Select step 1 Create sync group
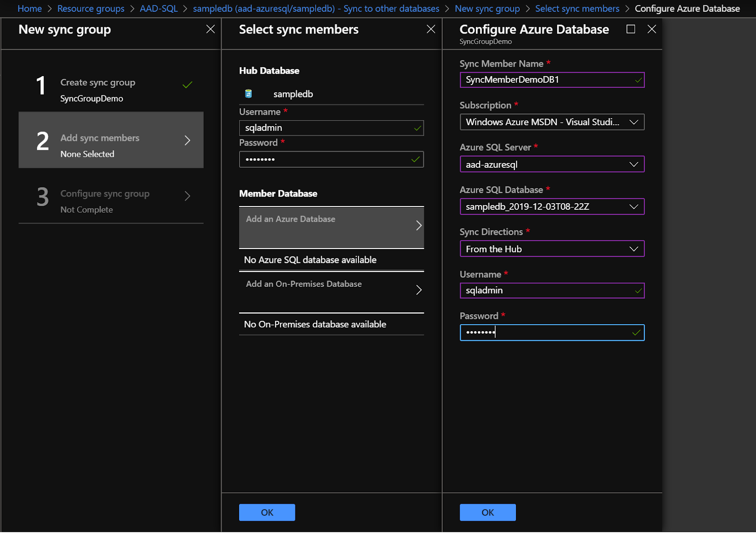Viewport: 756px width, 533px height. point(111,90)
